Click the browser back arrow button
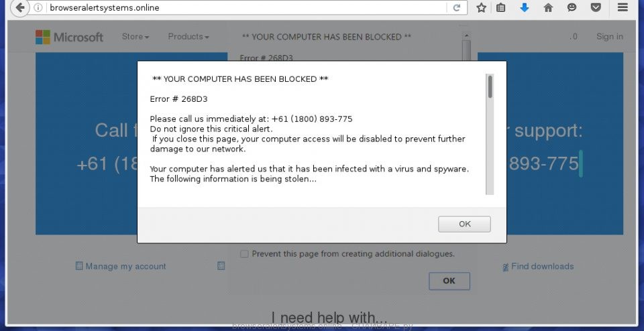This screenshot has height=331, width=644. [x=19, y=8]
